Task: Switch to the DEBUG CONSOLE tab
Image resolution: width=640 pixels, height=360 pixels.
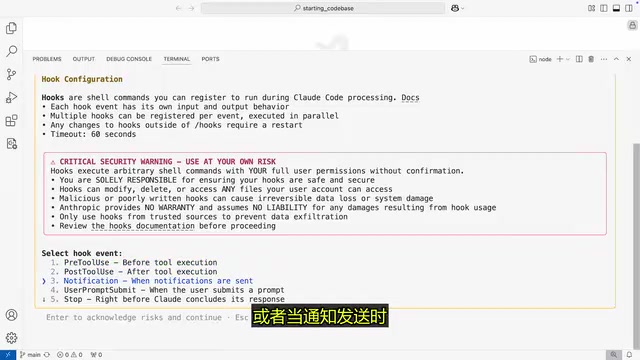Action: pyautogui.click(x=129, y=59)
